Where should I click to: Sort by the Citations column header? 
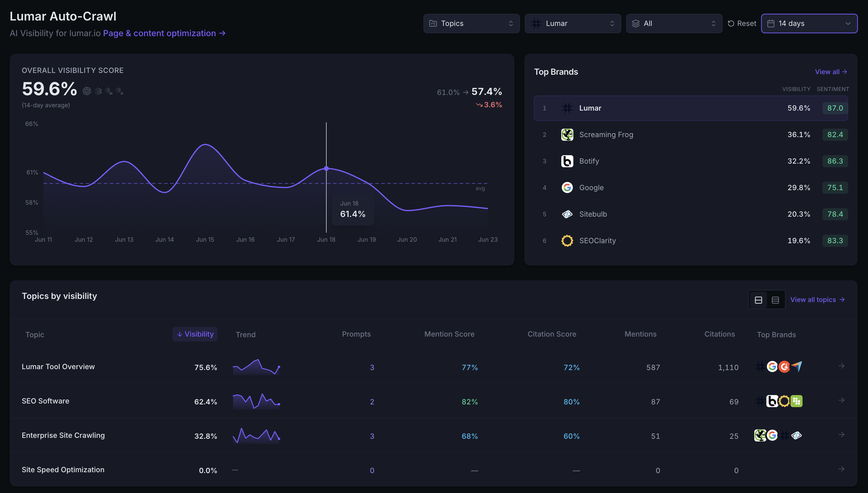720,334
